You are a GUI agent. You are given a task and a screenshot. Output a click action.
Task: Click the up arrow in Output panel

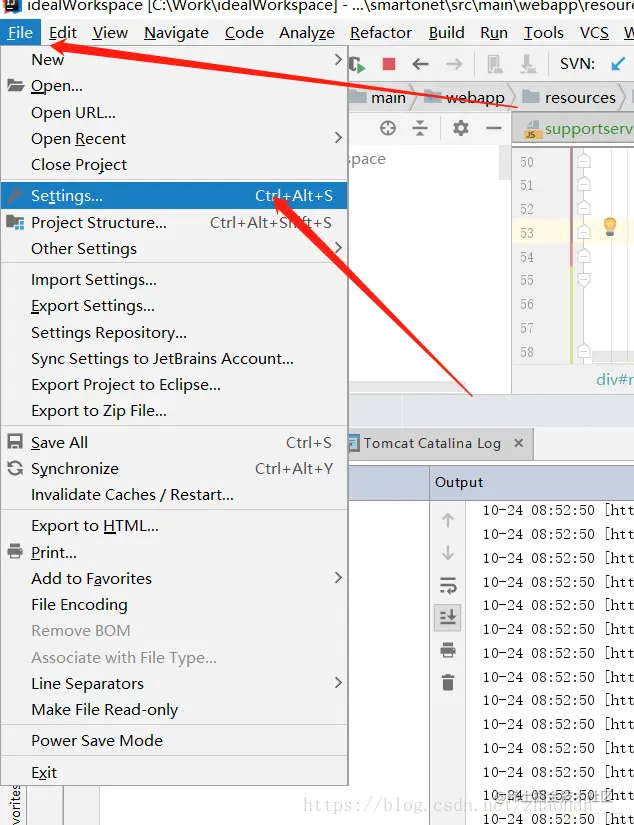click(448, 520)
